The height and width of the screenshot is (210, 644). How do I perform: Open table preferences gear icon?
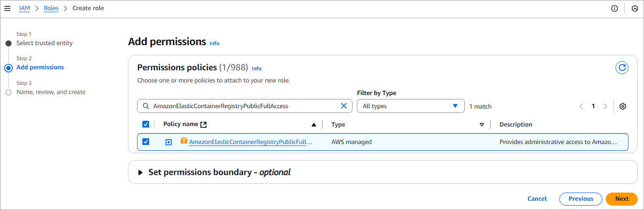[x=623, y=106]
